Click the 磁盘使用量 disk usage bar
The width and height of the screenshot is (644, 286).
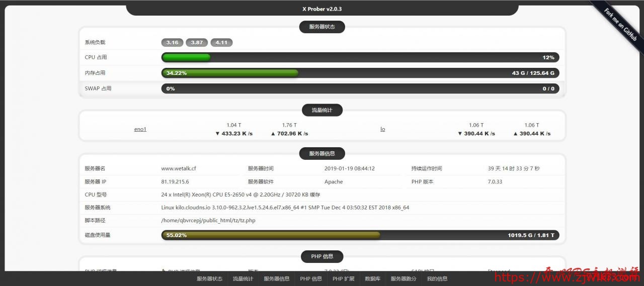coord(360,235)
